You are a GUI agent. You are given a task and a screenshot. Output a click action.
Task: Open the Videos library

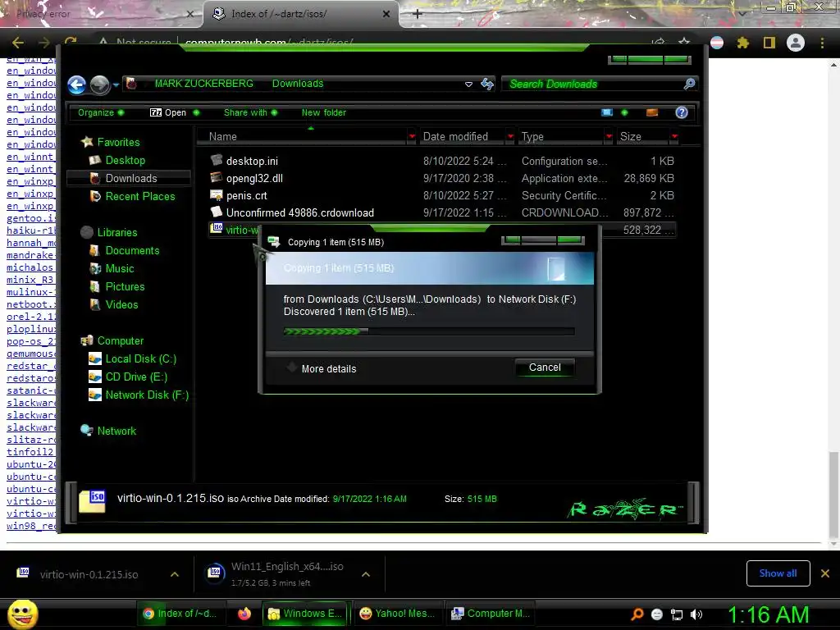click(x=121, y=304)
